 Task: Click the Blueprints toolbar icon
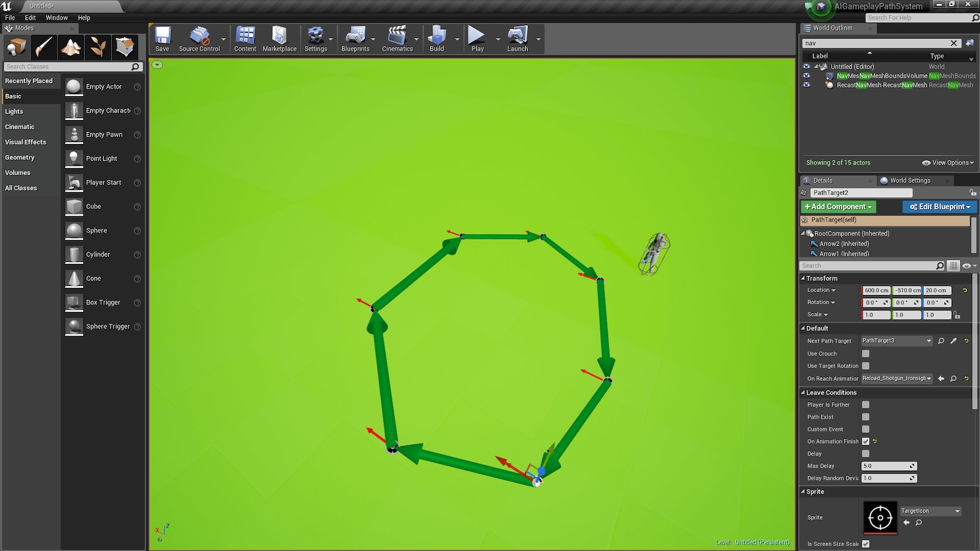355,37
